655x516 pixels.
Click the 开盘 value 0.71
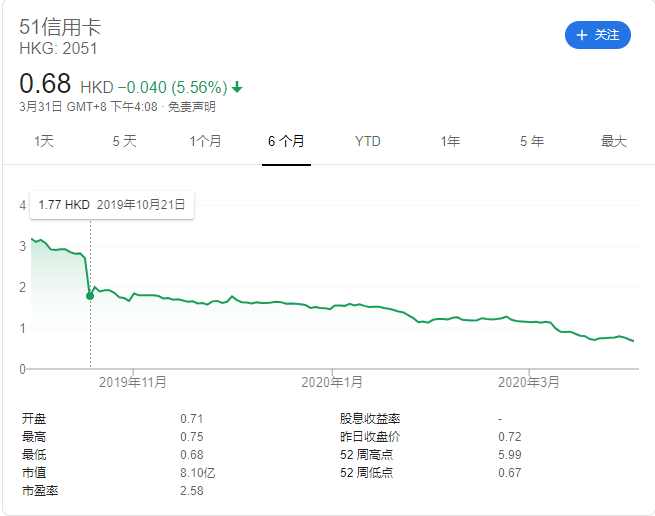coord(192,419)
